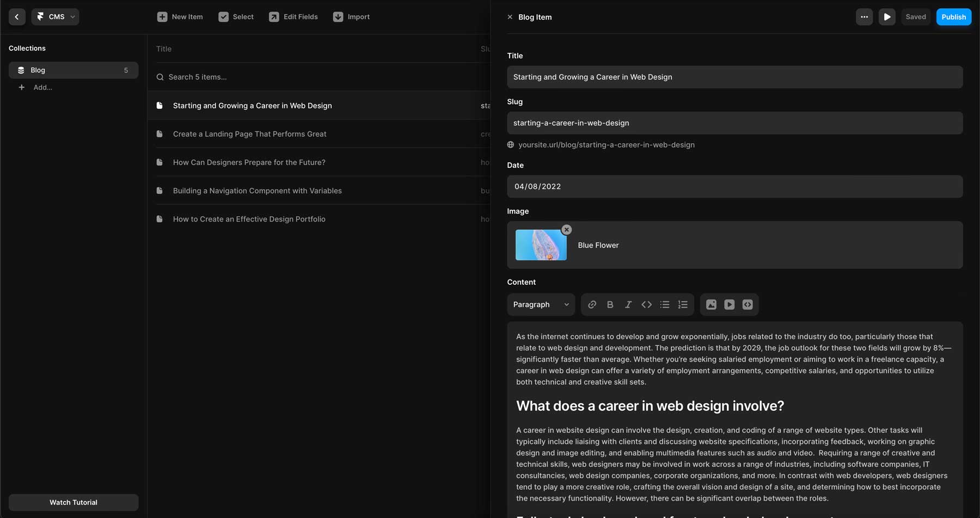Open Edit Fields from the toolbar
This screenshot has height=518, width=980.
(293, 17)
